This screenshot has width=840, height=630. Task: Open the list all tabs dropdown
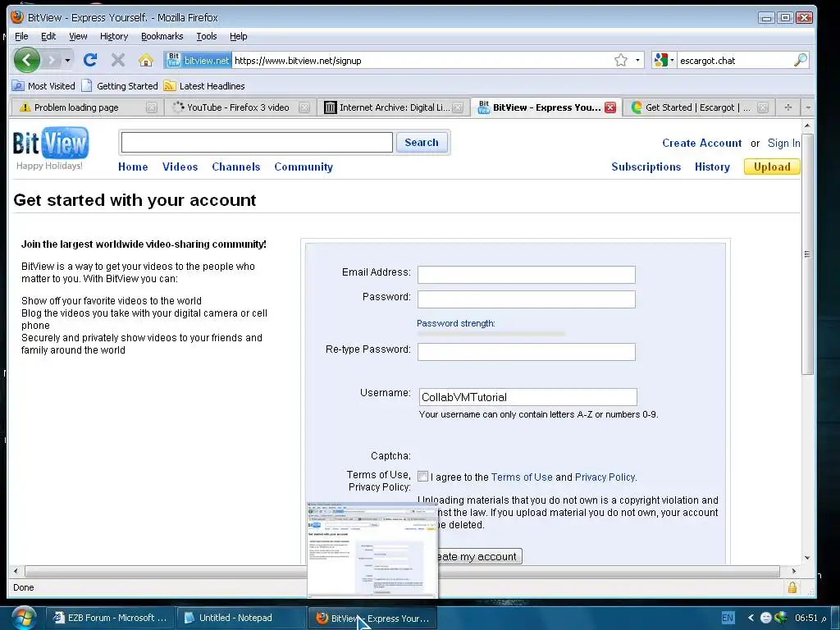808,107
